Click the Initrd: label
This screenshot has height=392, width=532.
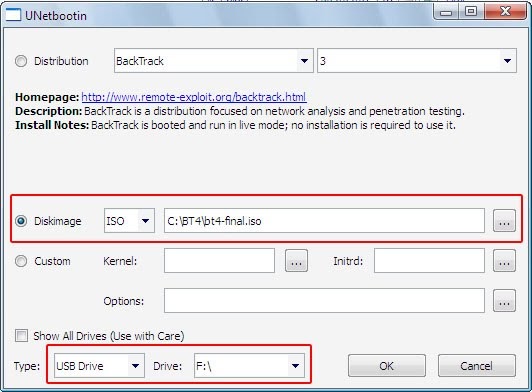pos(348,261)
